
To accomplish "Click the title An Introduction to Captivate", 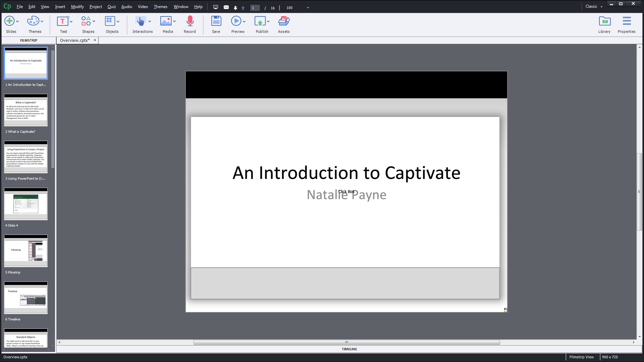I will point(346,173).
